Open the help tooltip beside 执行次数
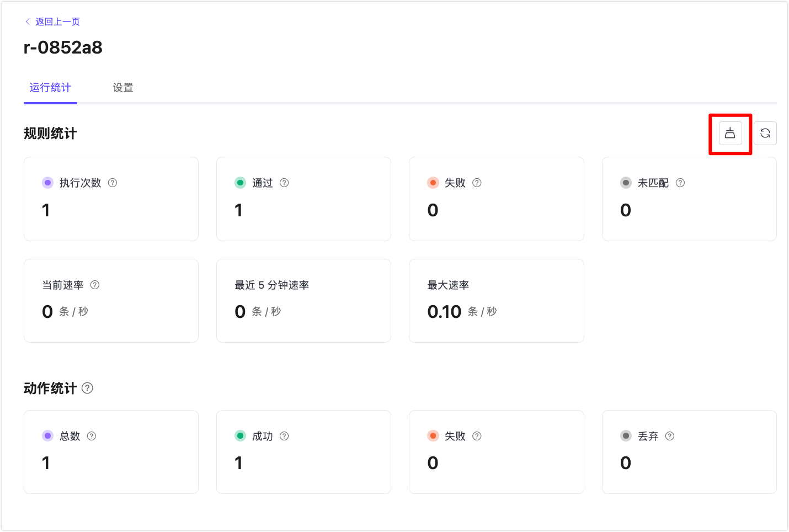 (x=112, y=183)
